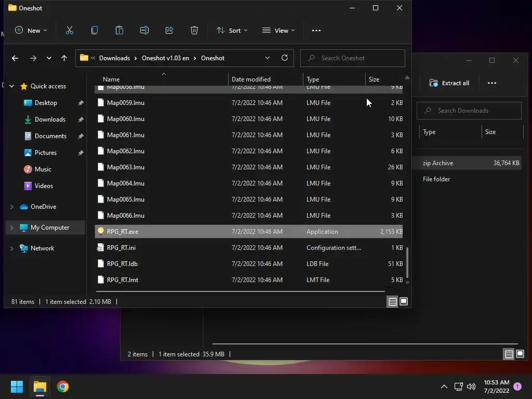Click Downloads in the address breadcrumb
The width and height of the screenshot is (532, 399).
click(x=114, y=58)
